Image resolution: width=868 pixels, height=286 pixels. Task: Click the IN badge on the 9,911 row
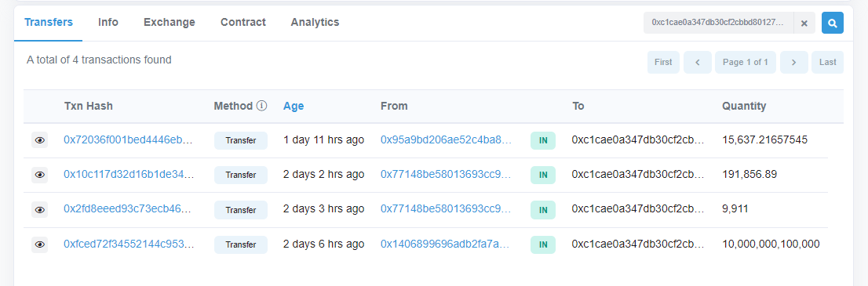tap(543, 210)
